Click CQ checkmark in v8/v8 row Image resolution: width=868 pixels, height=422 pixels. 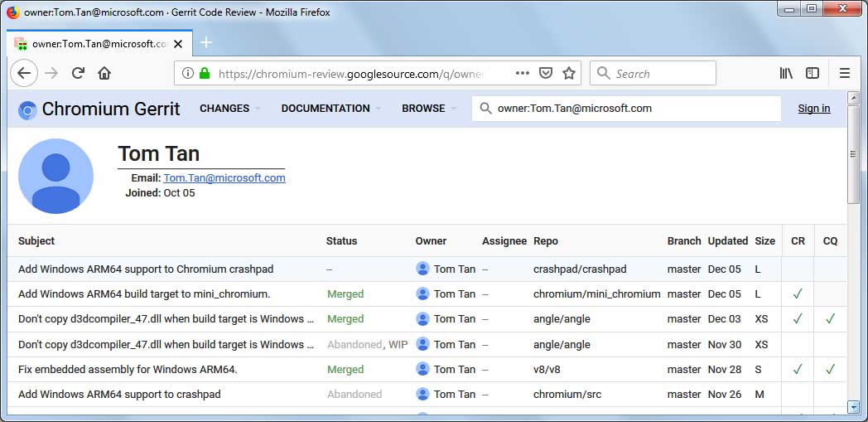point(830,369)
